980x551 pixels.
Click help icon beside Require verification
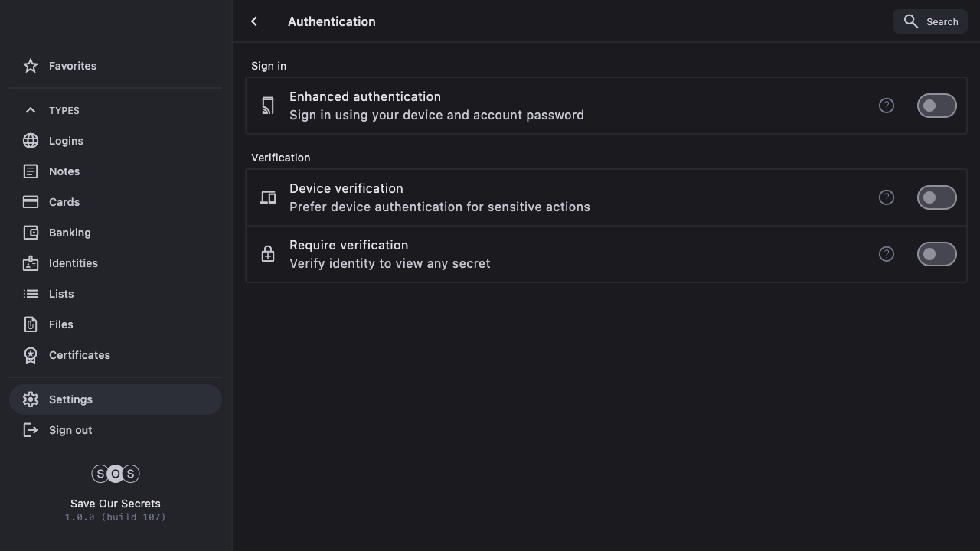pos(886,254)
